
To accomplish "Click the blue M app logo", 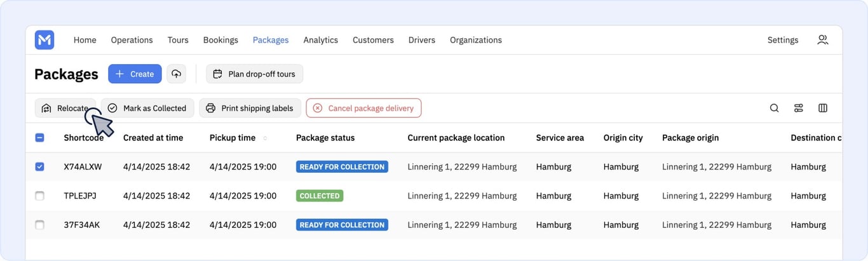I will 44,40.
